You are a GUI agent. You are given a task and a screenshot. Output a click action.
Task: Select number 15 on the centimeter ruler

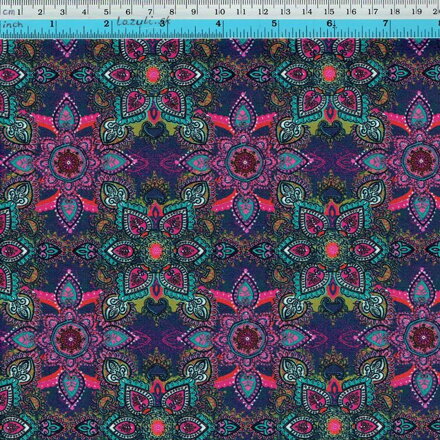pyautogui.click(x=329, y=12)
